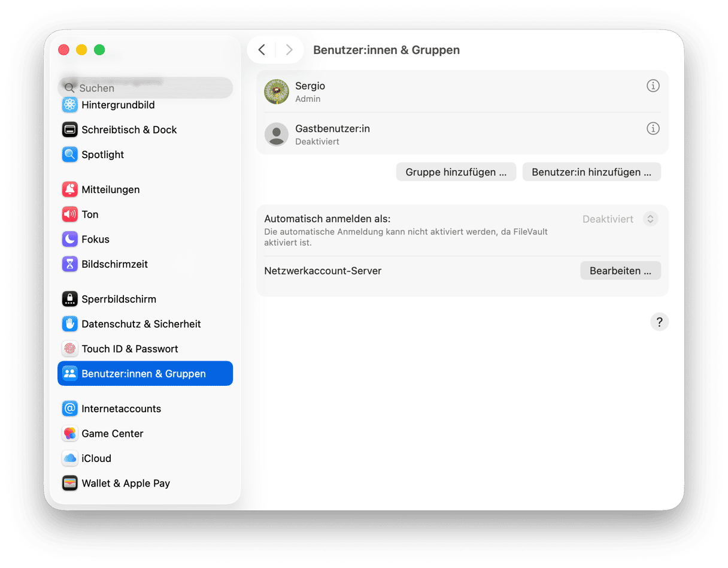Open Schreibtisch & Dock settings icon
Screen dimensions: 728x568
[x=70, y=129]
